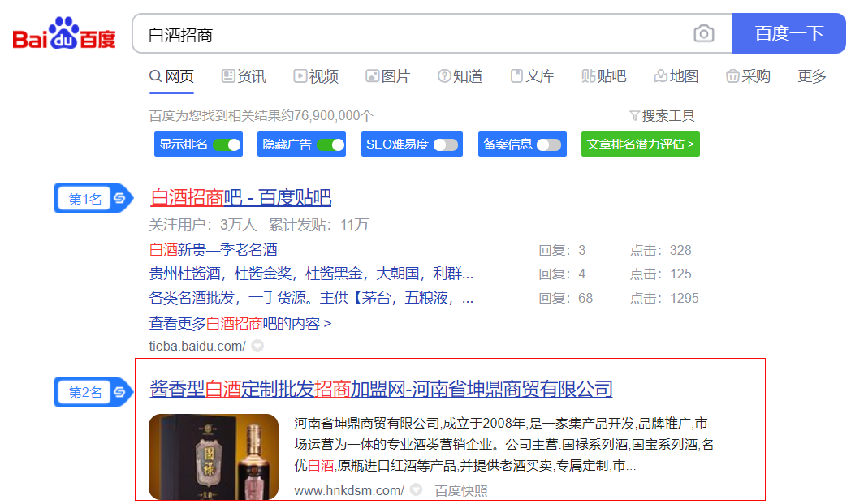The image size is (851, 504).
Task: Click the 百度一下 search button
Action: click(788, 33)
